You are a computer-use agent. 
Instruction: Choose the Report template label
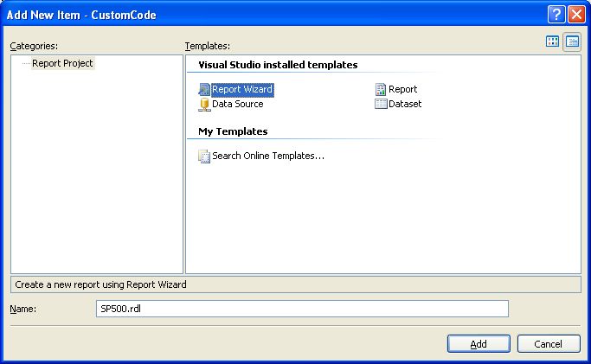pyautogui.click(x=402, y=89)
